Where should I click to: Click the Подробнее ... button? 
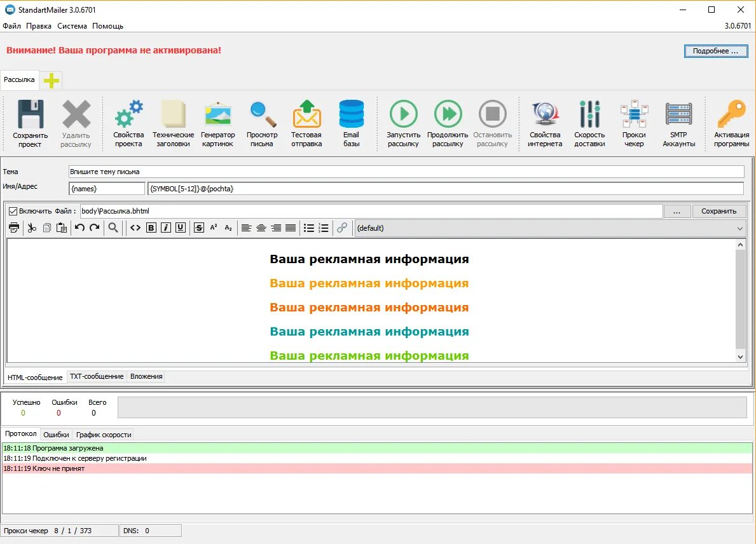click(715, 51)
